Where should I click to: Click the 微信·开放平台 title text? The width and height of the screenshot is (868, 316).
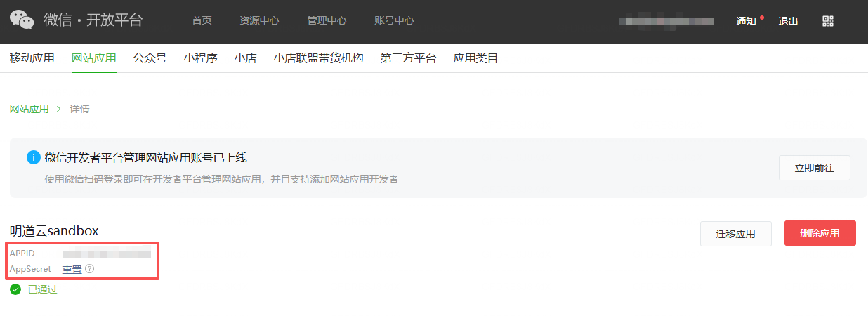[93, 20]
